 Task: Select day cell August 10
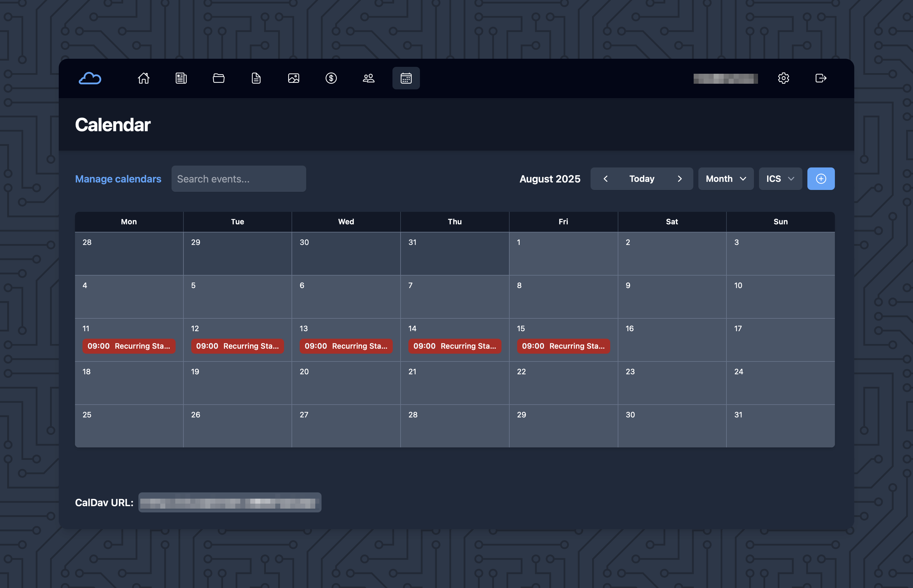tap(781, 297)
